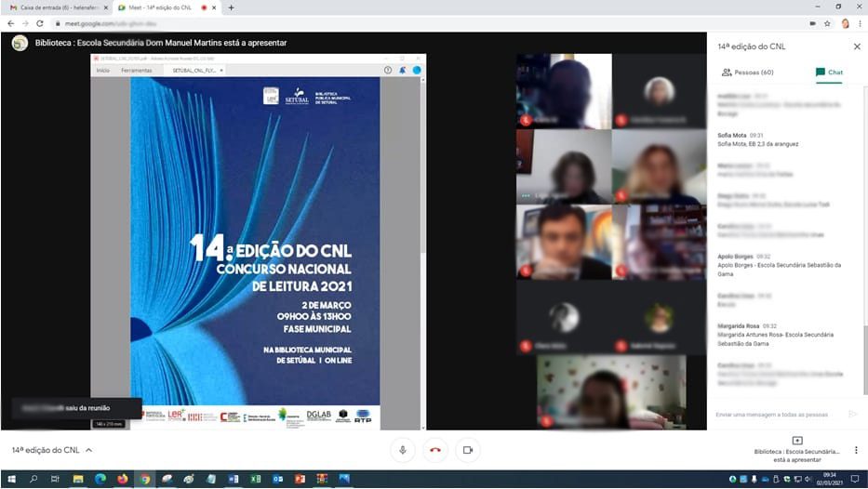Viewport: 868px width, 489px height.
Task: Open Firefox from the taskbar
Action: 123,479
